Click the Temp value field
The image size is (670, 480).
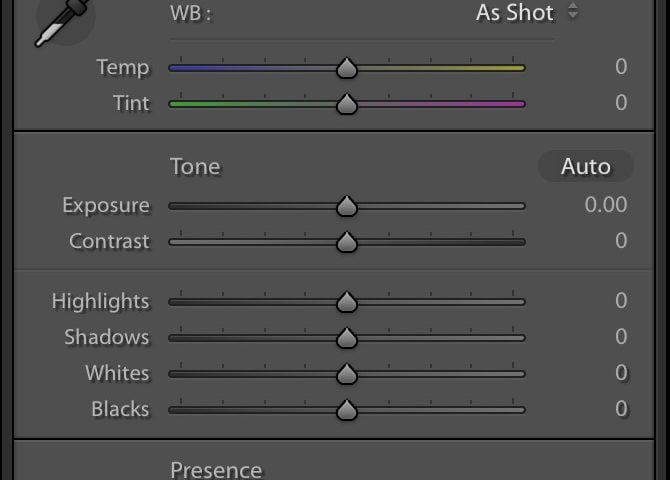point(621,67)
